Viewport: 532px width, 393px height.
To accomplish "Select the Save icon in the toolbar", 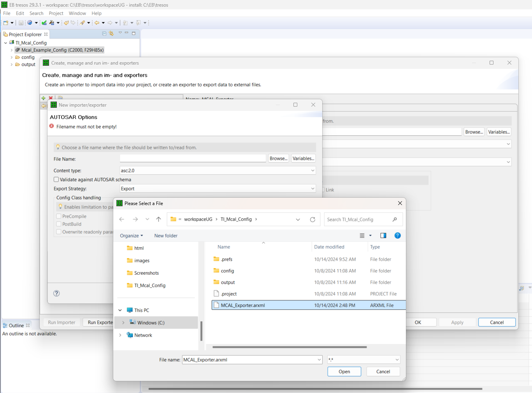I will [20, 22].
